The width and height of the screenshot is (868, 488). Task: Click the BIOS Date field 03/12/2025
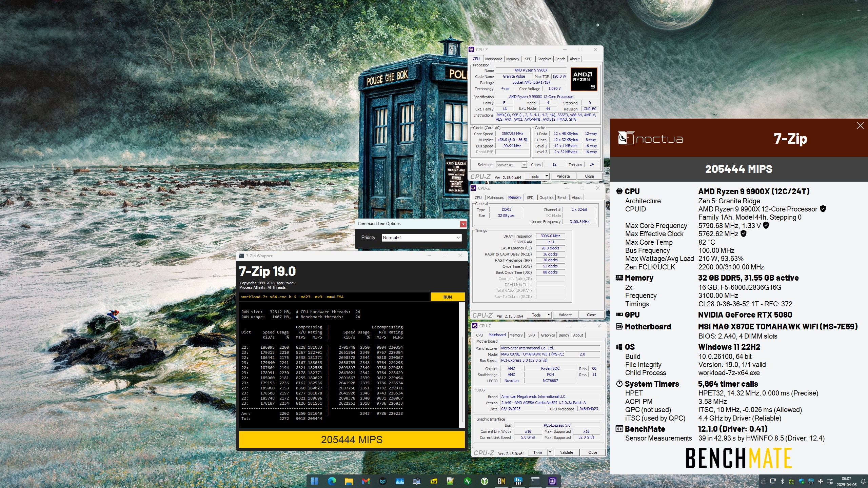click(524, 409)
